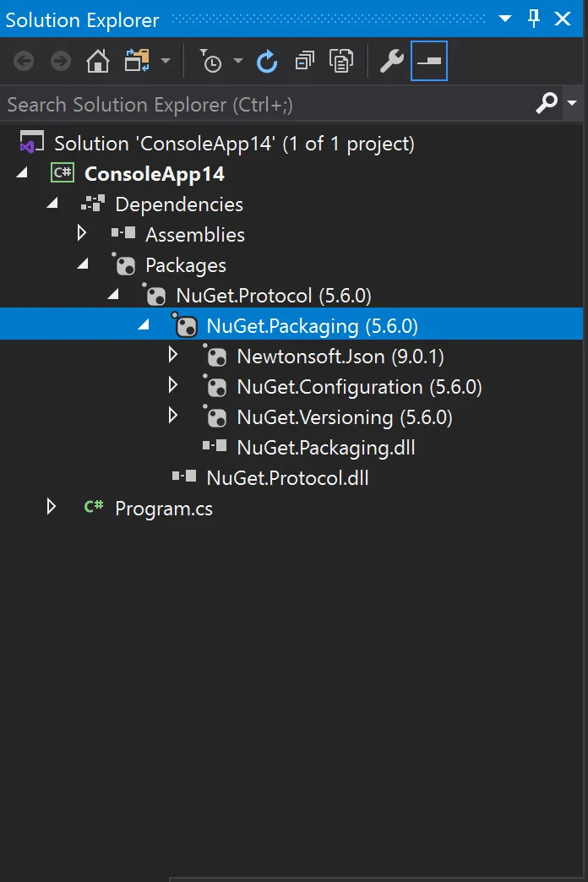Viewport: 588px width, 882px height.
Task: Open the Window Position dropdown arrow
Action: tap(505, 19)
